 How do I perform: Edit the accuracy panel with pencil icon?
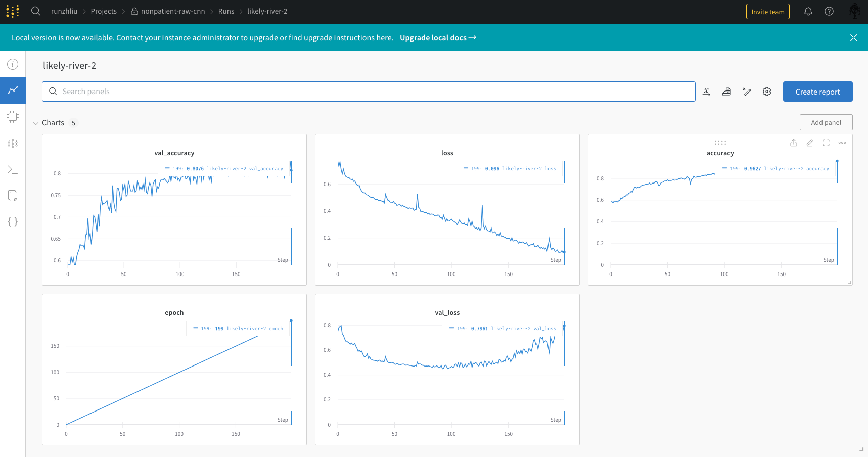coord(810,143)
